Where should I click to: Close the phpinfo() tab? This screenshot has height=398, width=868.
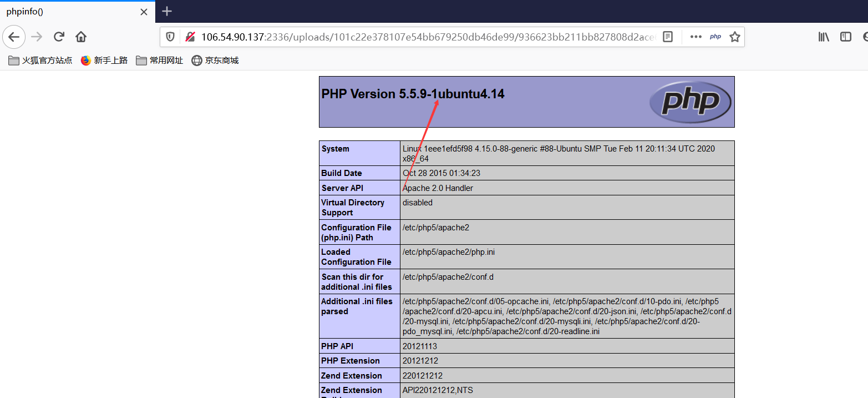pos(144,12)
